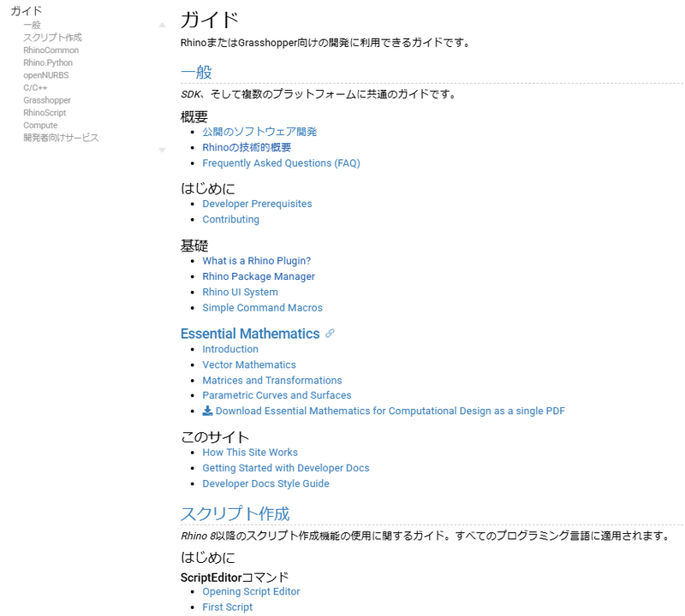Open Matrices and Transformations link

272,380
